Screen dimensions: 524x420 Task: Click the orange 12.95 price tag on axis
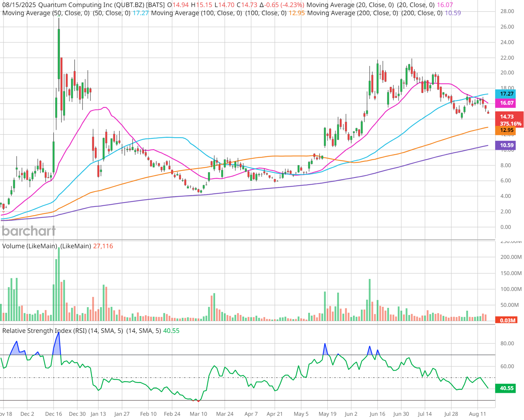click(x=506, y=130)
